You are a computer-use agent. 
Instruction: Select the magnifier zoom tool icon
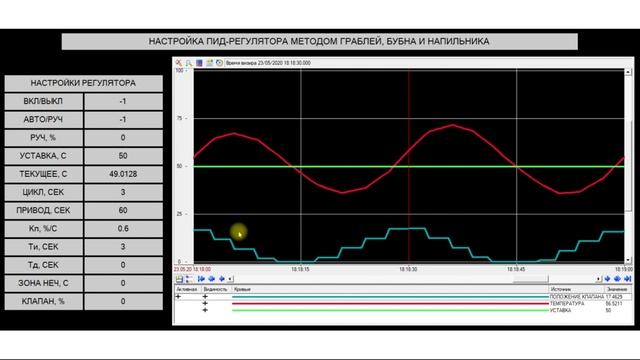pyautogui.click(x=189, y=63)
